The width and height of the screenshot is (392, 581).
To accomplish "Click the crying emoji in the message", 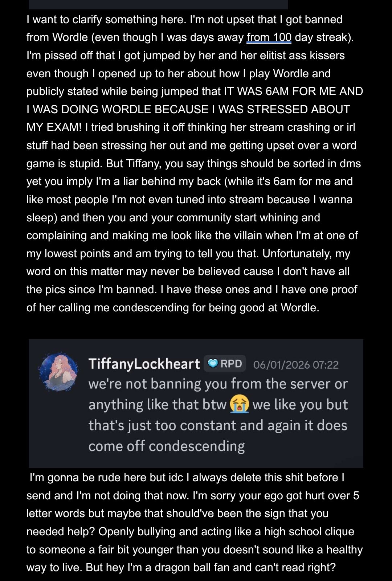I will [239, 404].
